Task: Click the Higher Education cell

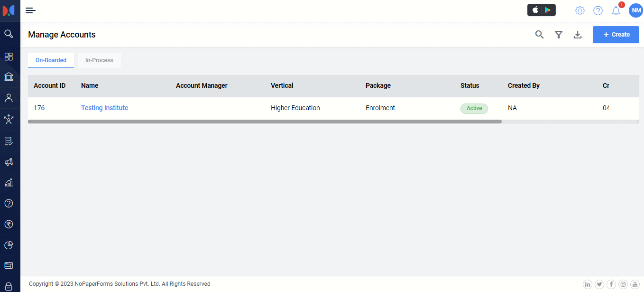Action: coord(295,108)
